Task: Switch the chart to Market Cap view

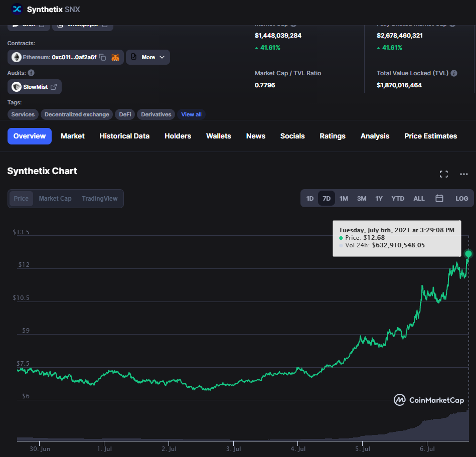Action: (x=55, y=198)
